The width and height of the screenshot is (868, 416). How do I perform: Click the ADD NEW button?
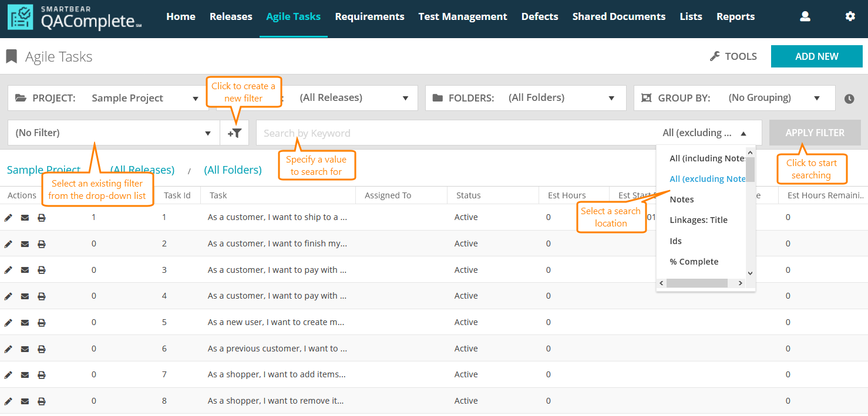coord(816,56)
